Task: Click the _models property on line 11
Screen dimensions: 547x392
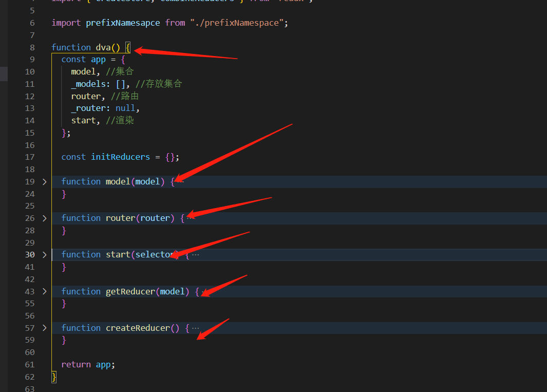Action: pyautogui.click(x=88, y=84)
